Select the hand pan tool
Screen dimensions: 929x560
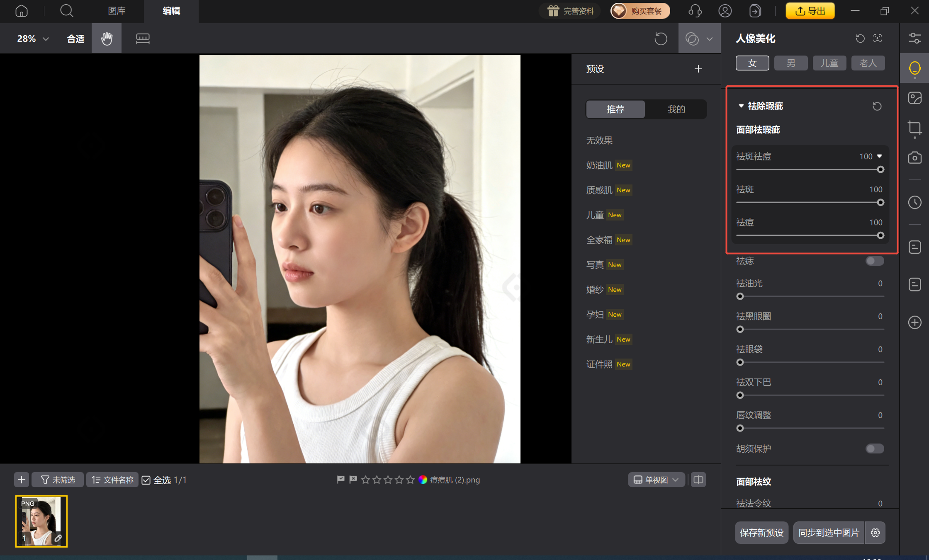tap(107, 39)
